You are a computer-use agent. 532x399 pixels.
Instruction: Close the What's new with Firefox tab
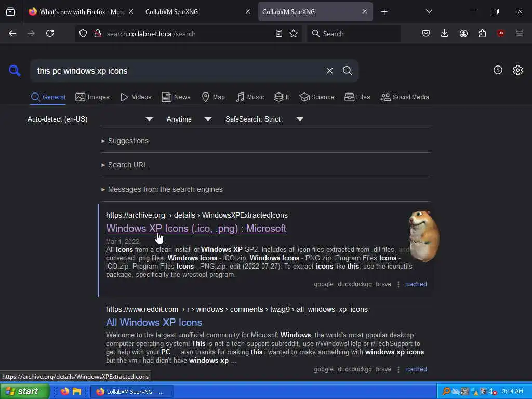tap(131, 12)
